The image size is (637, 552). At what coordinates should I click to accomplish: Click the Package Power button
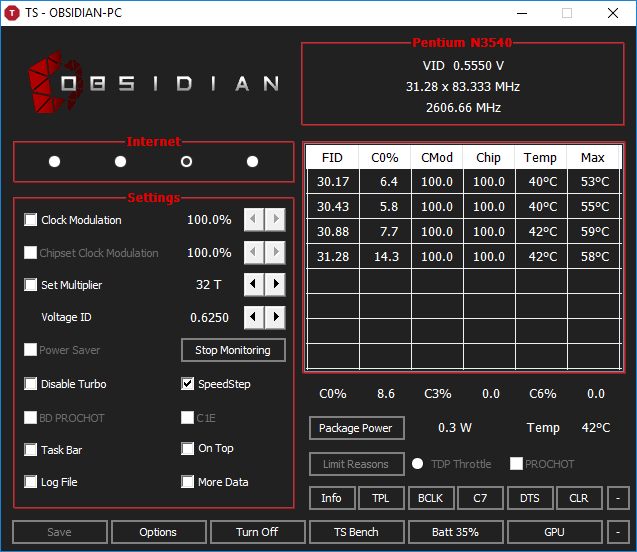356,428
